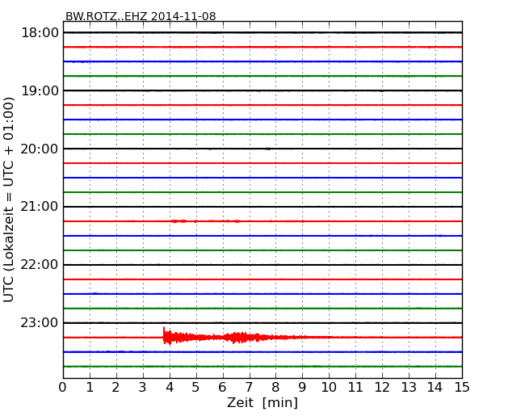Viewport: 525px width, 420px height.
Task: Click x-axis tick label 2
Action: pos(115,388)
